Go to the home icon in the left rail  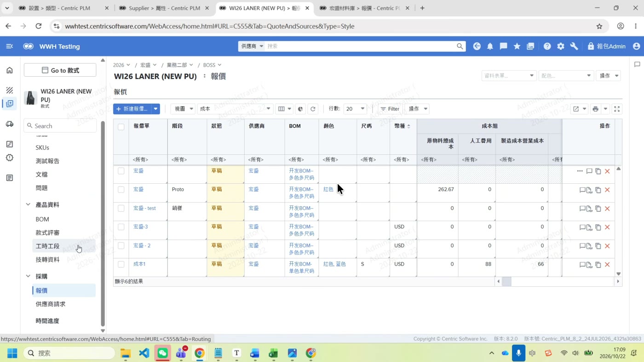(10, 70)
